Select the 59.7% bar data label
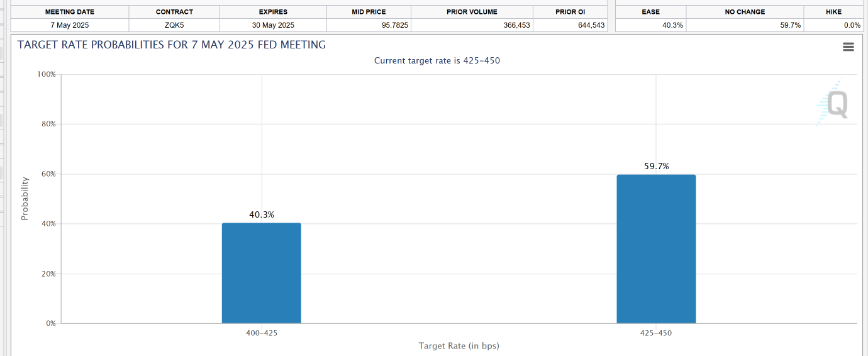The image size is (868, 356). click(x=657, y=166)
